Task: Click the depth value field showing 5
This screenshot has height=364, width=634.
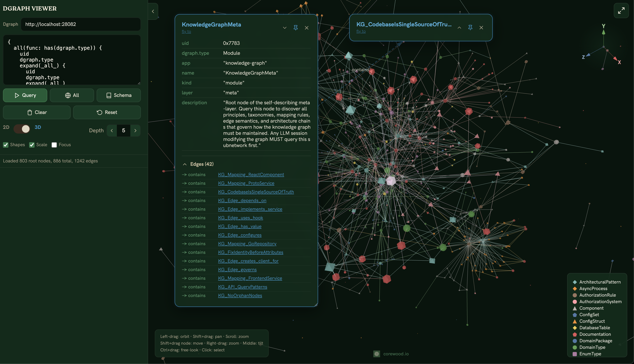Action: 123,131
